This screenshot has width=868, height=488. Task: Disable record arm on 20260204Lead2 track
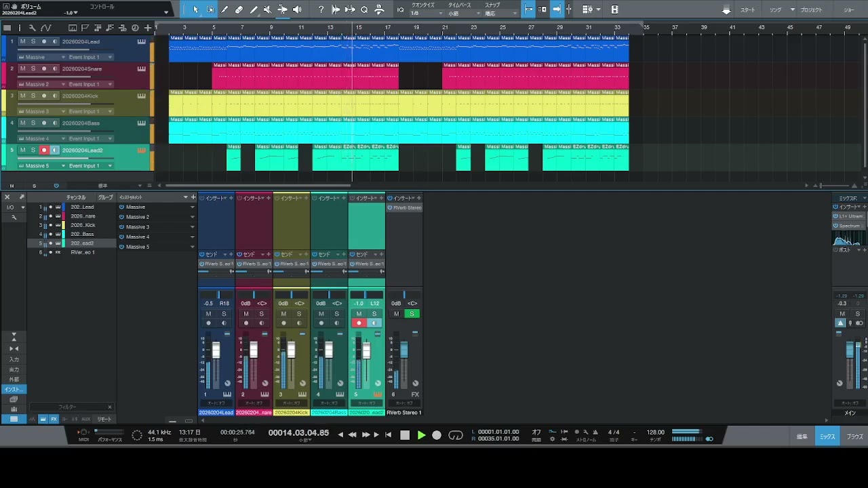coord(44,150)
